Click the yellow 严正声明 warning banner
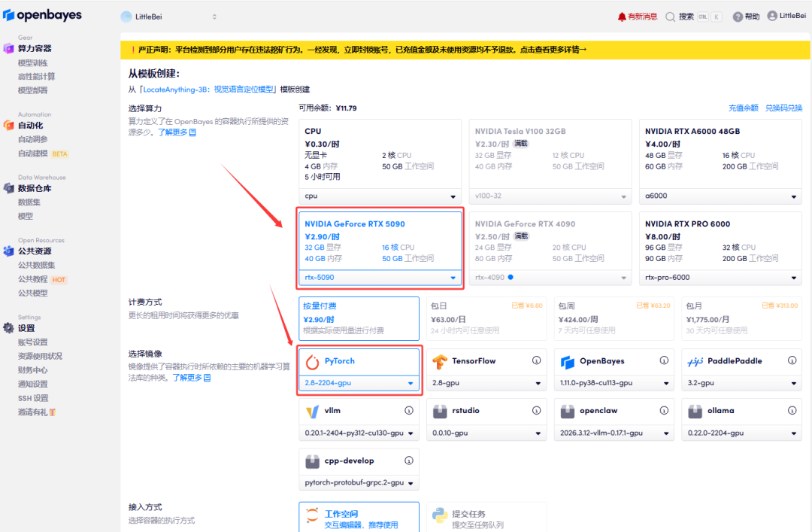 [465, 50]
